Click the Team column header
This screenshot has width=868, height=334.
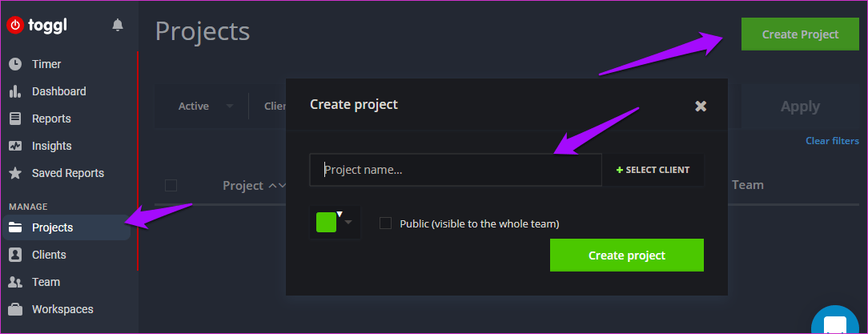(748, 185)
